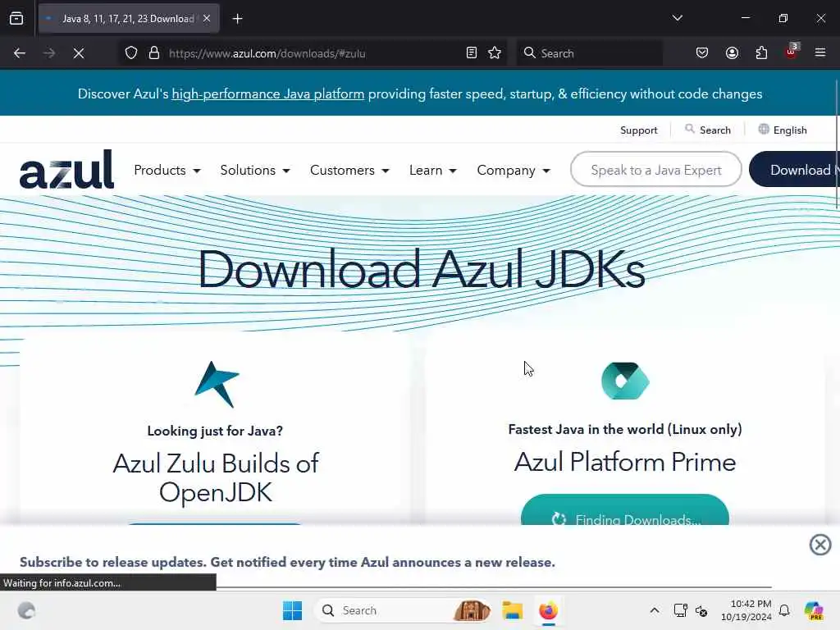The width and height of the screenshot is (840, 630).
Task: Open the Azul site Search link
Action: click(x=708, y=130)
